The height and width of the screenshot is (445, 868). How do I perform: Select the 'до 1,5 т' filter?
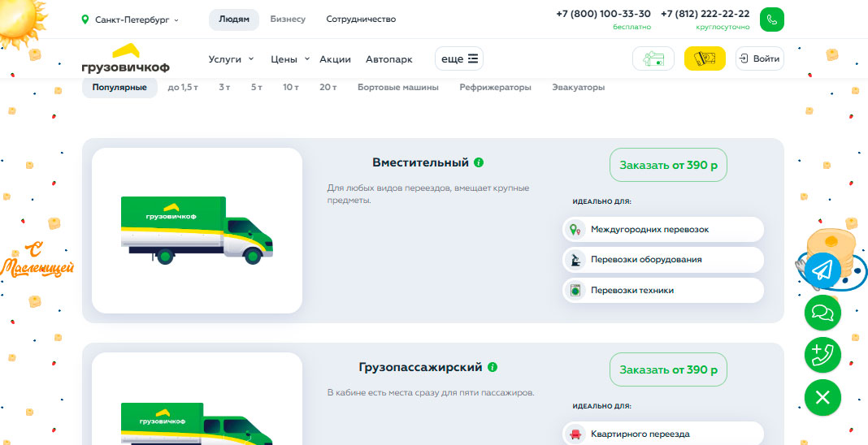(x=183, y=88)
